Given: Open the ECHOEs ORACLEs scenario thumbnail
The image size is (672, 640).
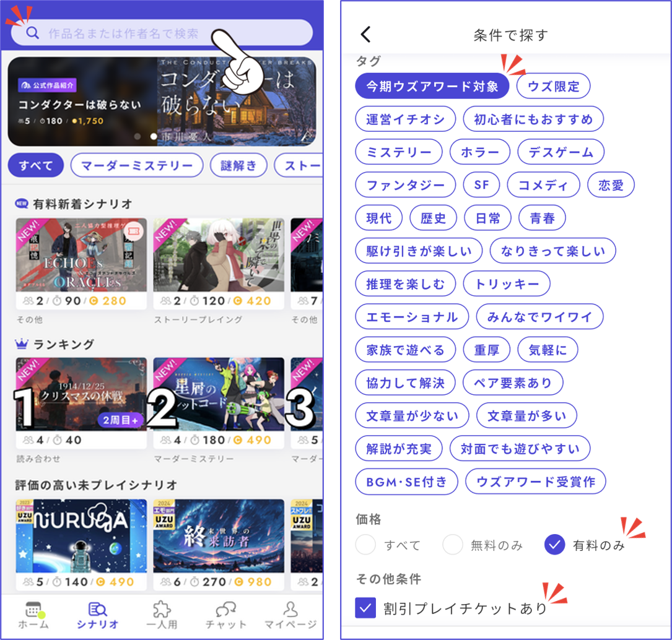Looking at the screenshot, I should tap(81, 255).
